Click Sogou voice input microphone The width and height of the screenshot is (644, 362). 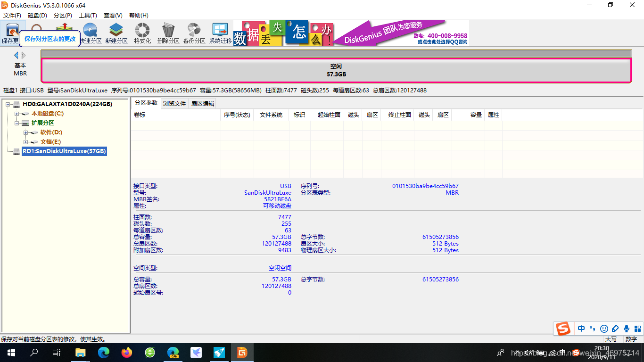627,329
